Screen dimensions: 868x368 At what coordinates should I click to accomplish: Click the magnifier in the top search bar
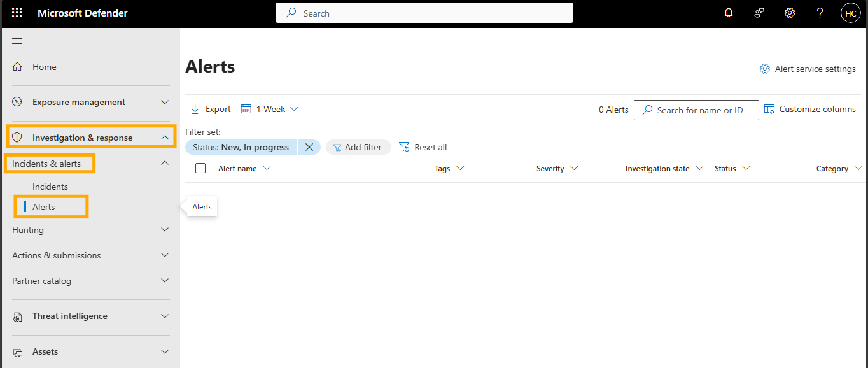coord(291,13)
